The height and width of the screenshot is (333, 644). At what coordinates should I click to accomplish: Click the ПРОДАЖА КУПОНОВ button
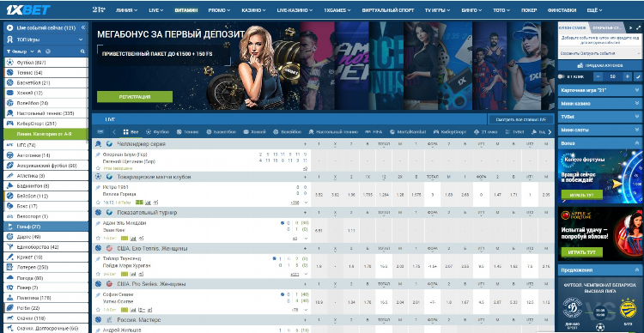point(599,65)
